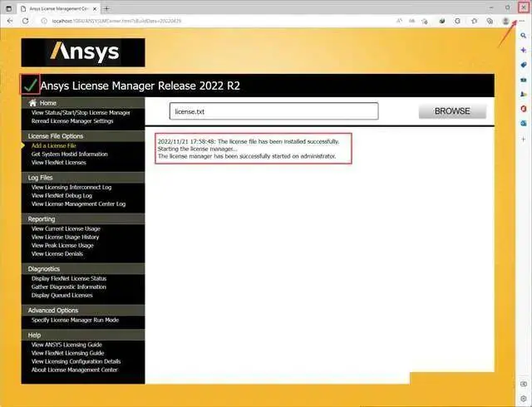Open the Edge sidebar search icon
Viewport: 532px width, 407px height.
click(524, 36)
